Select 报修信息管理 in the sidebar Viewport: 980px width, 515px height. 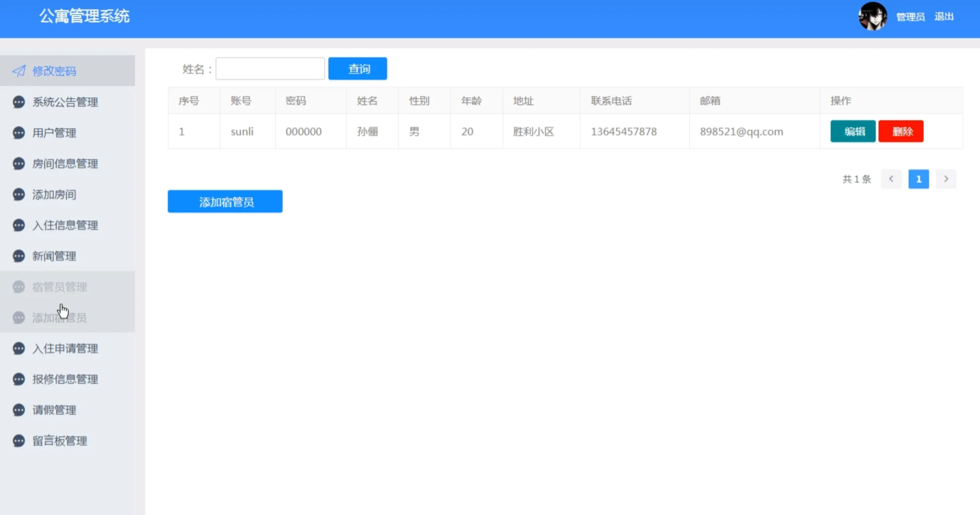pyautogui.click(x=65, y=379)
